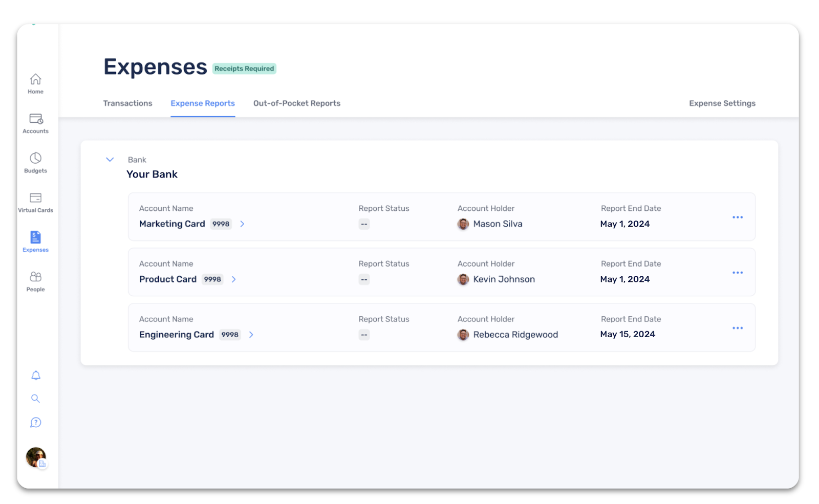Viewport: 819px width, 504px height.
Task: Open the Engineering Card account name
Action: tap(177, 335)
